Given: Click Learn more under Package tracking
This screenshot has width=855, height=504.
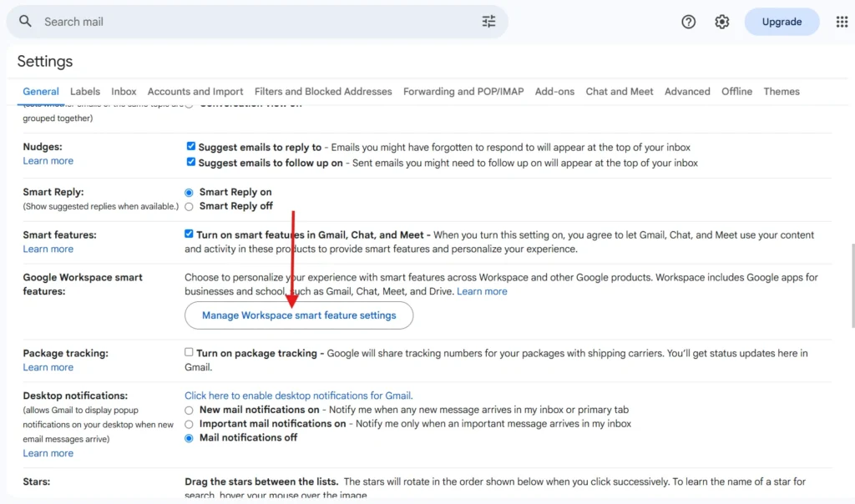Looking at the screenshot, I should point(48,367).
